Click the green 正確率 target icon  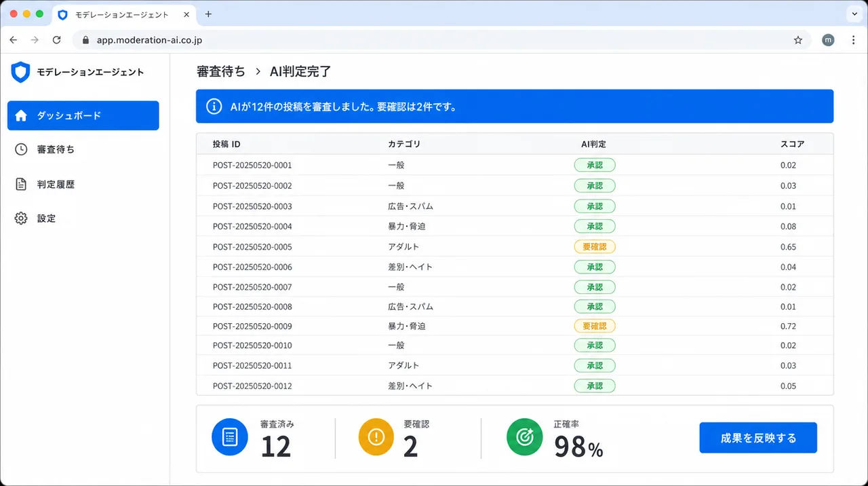click(x=525, y=437)
